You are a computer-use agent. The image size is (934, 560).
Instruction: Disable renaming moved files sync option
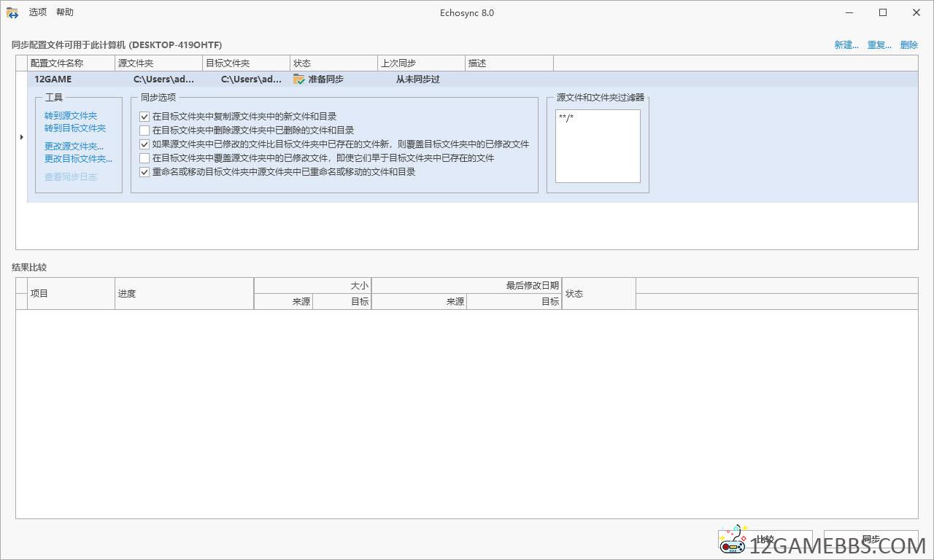click(144, 172)
